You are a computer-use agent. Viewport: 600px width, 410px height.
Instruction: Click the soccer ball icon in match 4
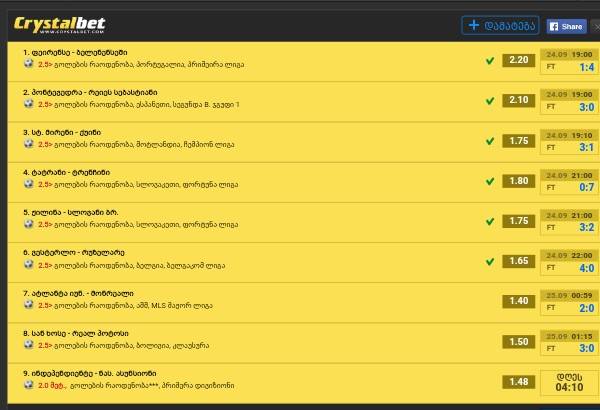[29, 184]
